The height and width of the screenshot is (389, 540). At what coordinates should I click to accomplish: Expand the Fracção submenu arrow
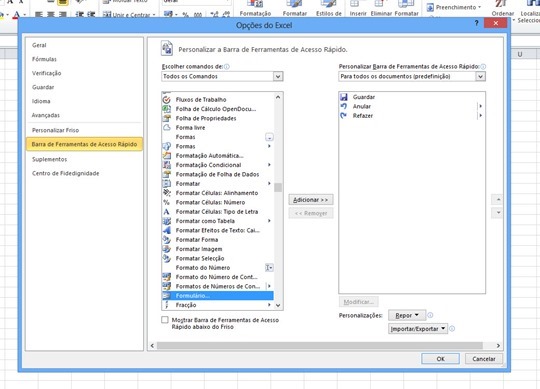point(269,305)
